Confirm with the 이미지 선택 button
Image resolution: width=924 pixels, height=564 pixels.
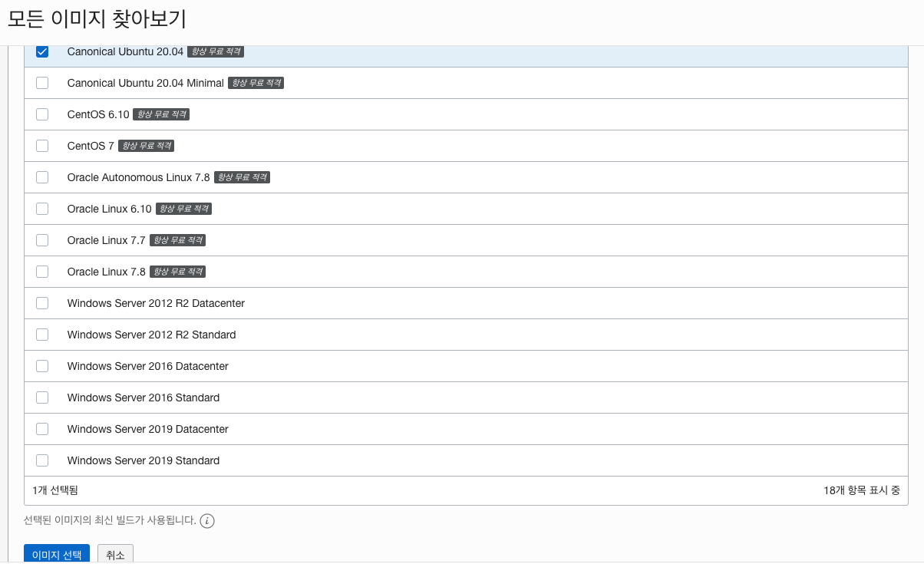point(57,554)
